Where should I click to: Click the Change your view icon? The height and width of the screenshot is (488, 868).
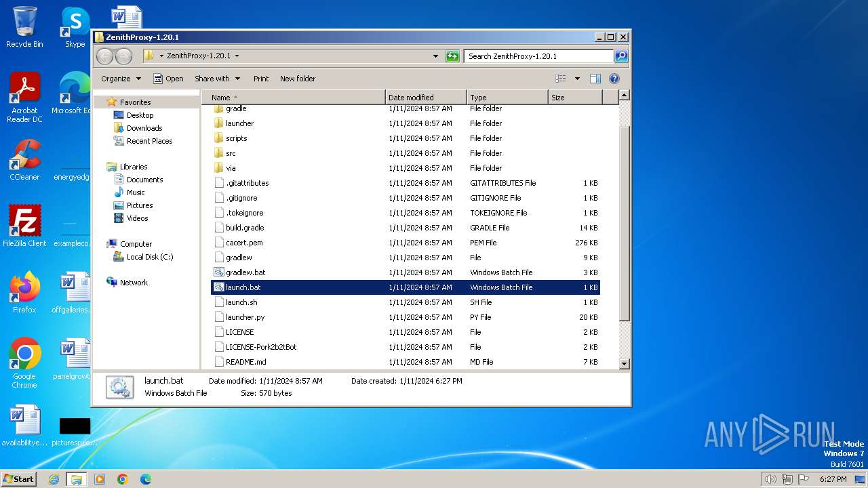point(561,79)
